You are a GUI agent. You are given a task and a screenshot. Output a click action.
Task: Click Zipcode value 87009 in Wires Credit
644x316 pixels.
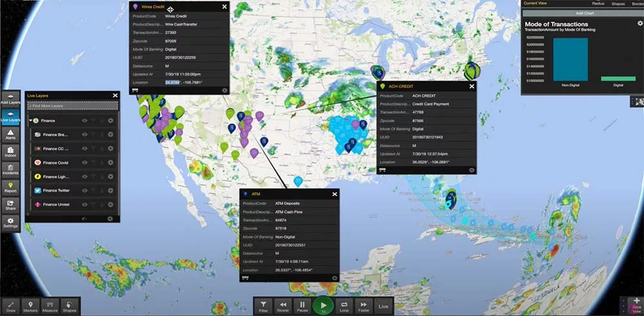click(x=171, y=41)
